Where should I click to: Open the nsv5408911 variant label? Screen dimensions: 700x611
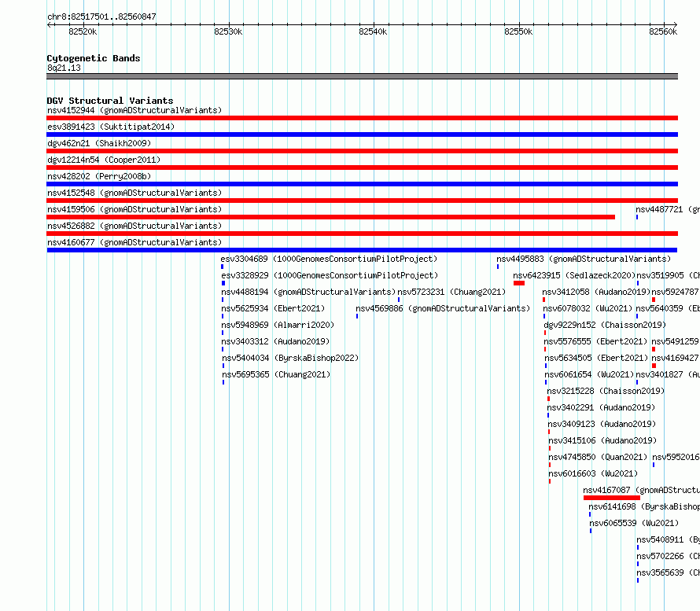[669, 539]
